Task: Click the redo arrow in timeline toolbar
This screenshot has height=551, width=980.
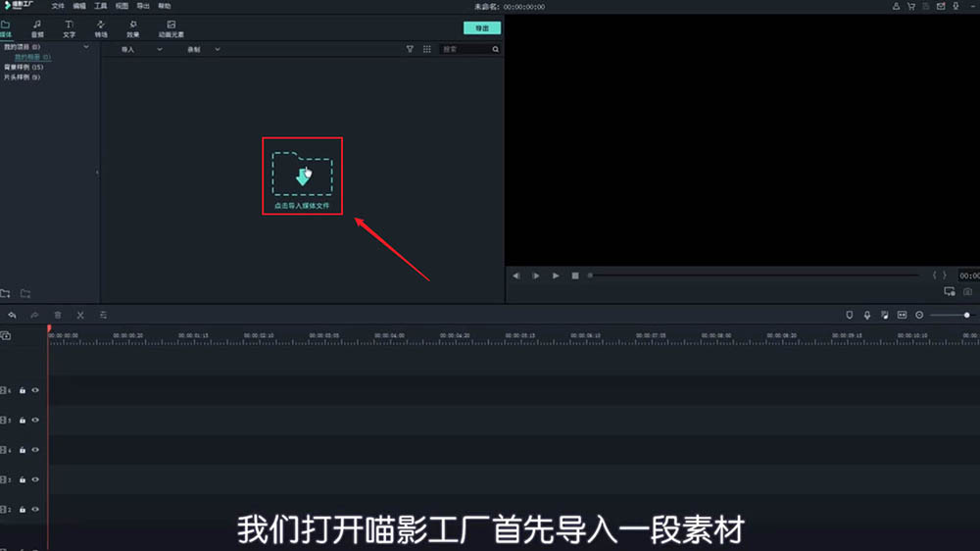Action: coord(34,316)
